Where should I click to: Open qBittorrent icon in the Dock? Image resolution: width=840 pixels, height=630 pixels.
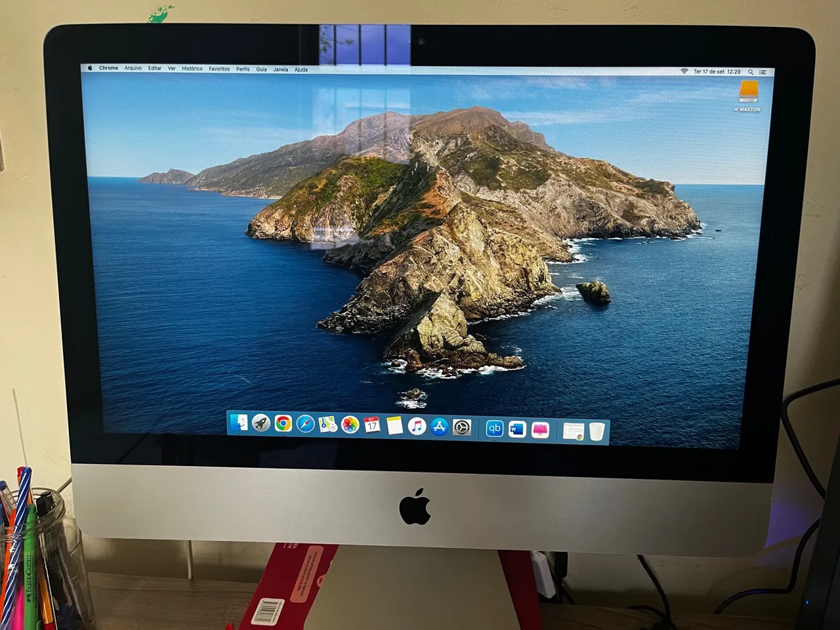coord(494,429)
